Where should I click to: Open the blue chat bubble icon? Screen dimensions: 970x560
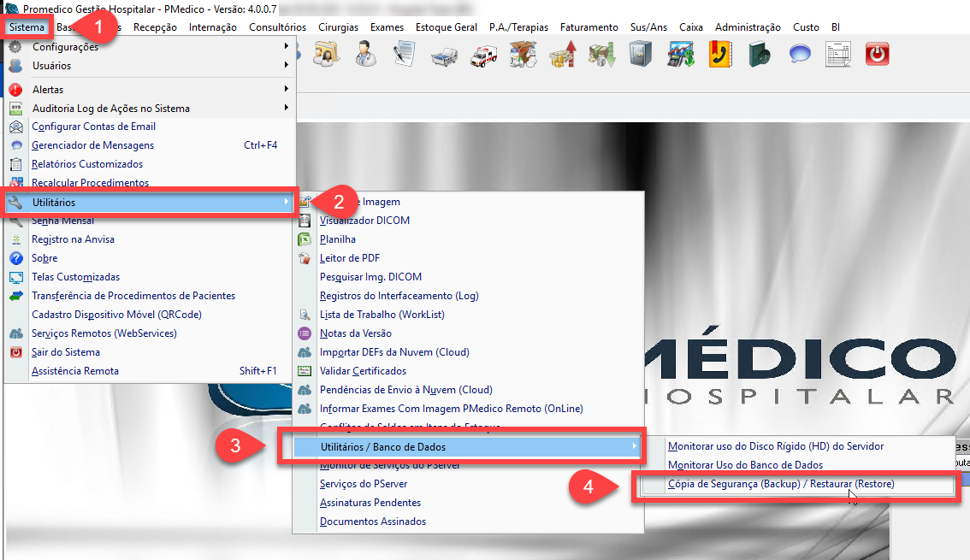(x=800, y=56)
